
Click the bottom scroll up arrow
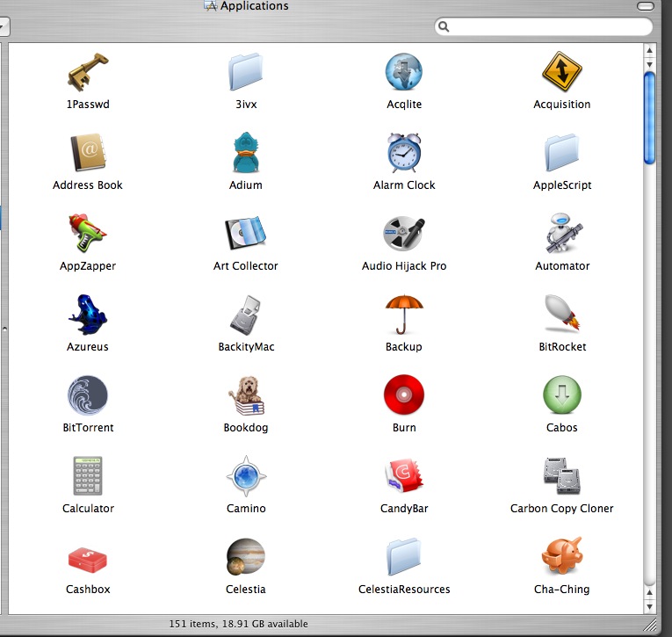(x=650, y=592)
